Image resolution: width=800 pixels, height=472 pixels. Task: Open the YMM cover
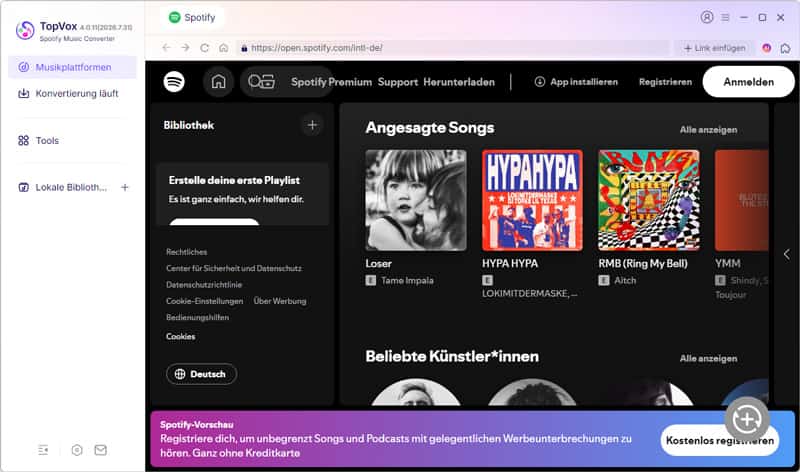741,200
